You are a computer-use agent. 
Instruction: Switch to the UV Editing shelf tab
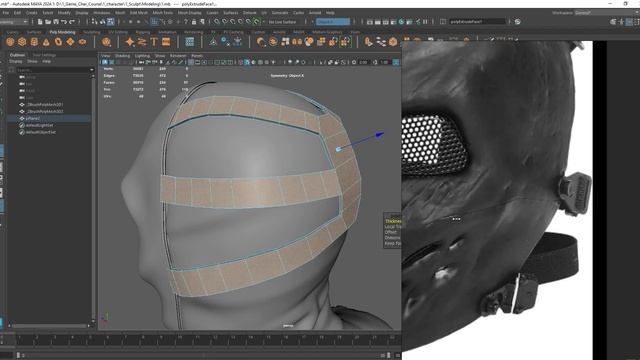[x=118, y=32]
